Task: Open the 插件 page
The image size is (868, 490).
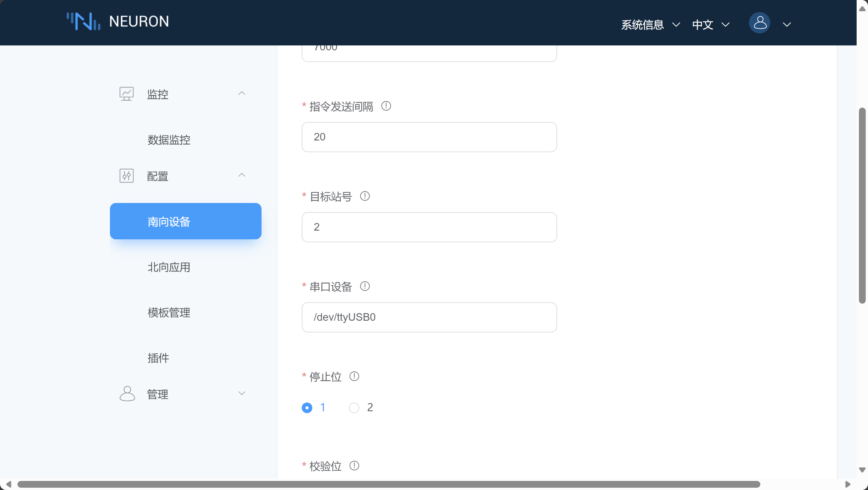Action: 158,358
